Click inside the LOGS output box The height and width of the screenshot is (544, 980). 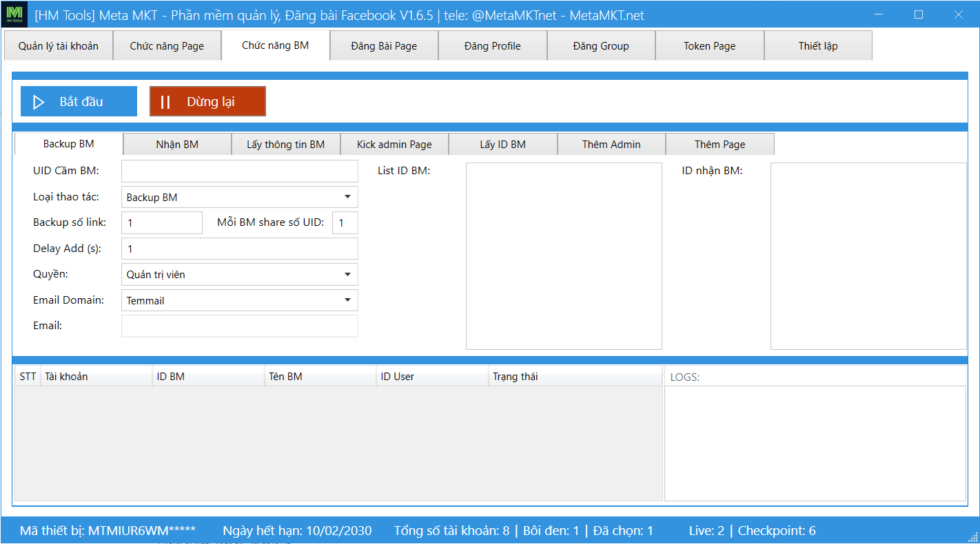815,443
